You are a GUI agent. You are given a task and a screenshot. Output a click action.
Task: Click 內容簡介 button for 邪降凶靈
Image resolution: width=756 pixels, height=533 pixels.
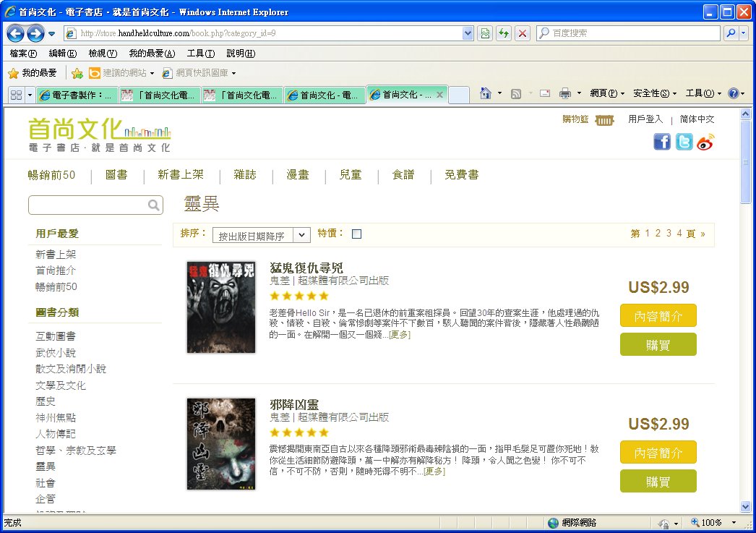coord(658,452)
